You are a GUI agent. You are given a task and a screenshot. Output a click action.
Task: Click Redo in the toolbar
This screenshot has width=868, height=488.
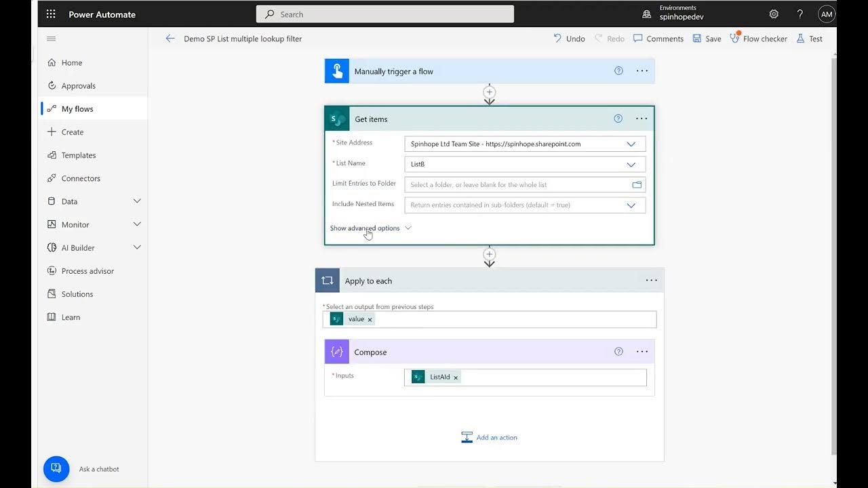(x=610, y=39)
